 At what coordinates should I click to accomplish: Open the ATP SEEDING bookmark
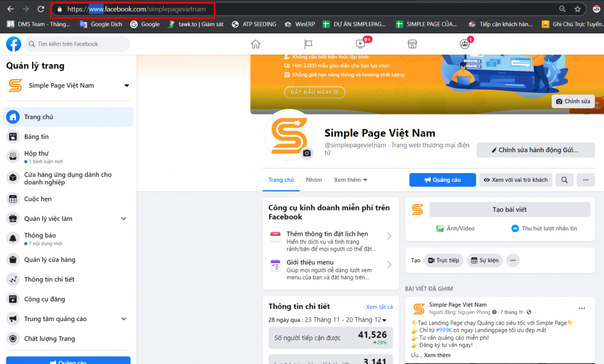254,24
